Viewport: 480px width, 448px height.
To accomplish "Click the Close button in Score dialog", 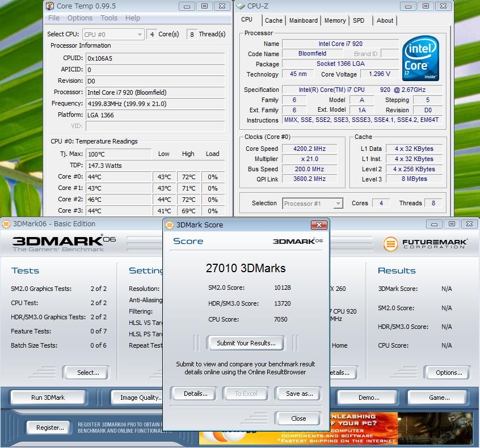I will (x=298, y=419).
